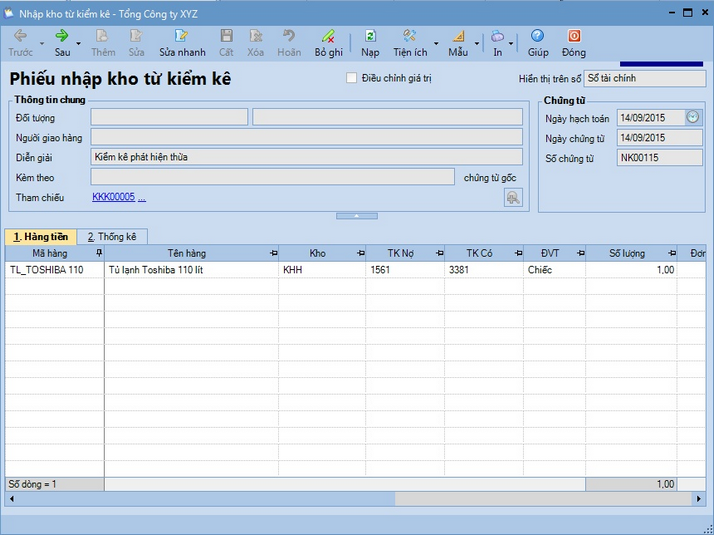Click the Sửa edit toolbar icon
Image resolution: width=714 pixels, height=535 pixels.
pos(136,36)
